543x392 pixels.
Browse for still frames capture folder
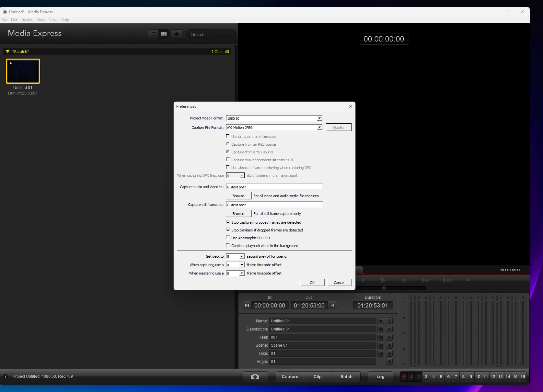click(x=238, y=214)
